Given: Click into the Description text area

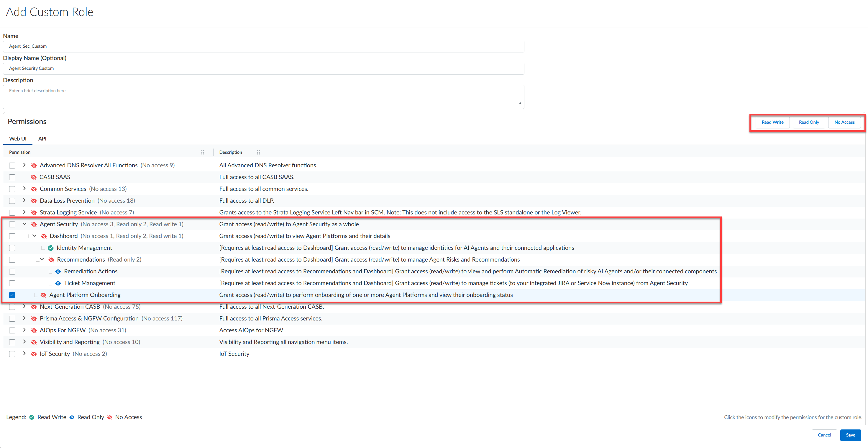Looking at the screenshot, I should tap(263, 97).
